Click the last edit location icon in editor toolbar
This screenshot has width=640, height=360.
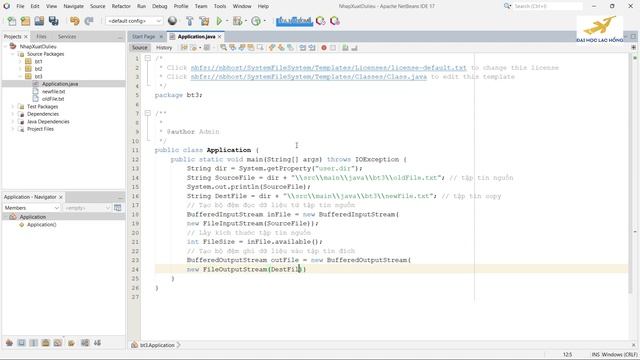(x=184, y=48)
